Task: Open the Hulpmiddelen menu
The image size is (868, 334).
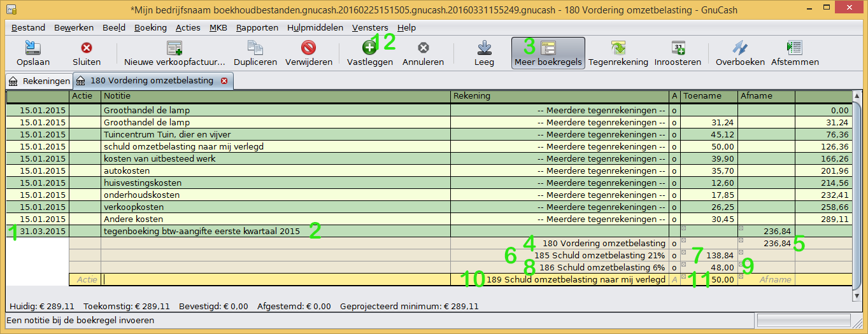Action: 315,27
